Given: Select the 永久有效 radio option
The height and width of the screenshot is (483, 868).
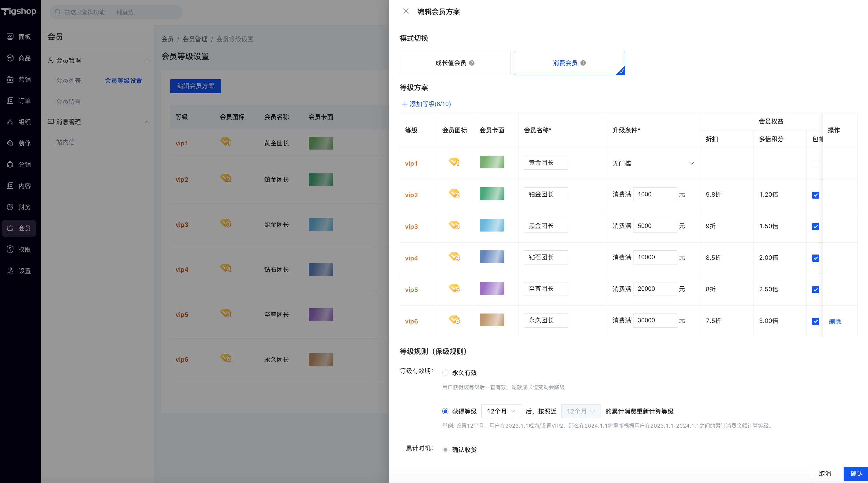Looking at the screenshot, I should (x=445, y=372).
